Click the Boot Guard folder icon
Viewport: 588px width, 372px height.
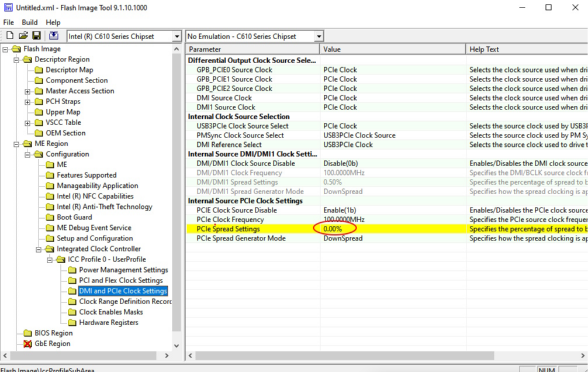(50, 218)
